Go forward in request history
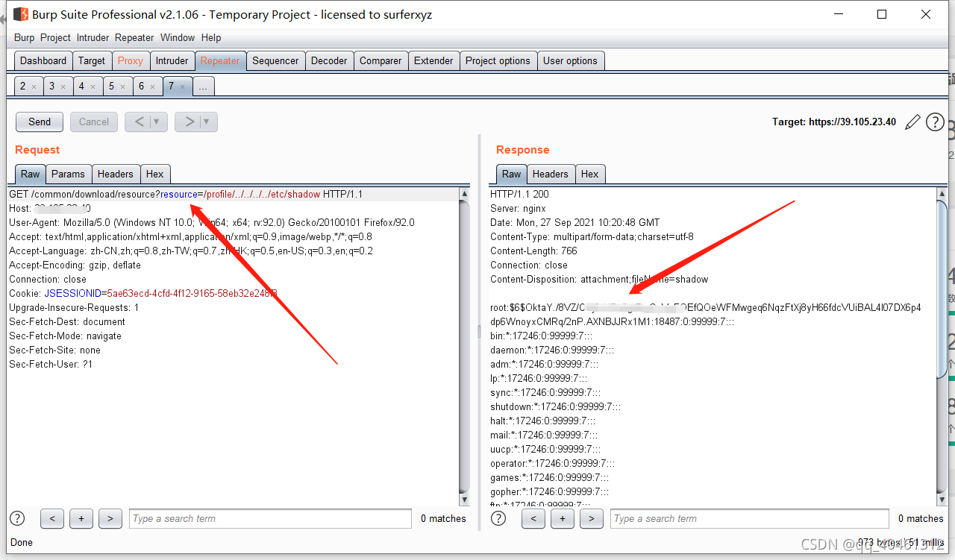The image size is (955, 560). click(x=189, y=122)
